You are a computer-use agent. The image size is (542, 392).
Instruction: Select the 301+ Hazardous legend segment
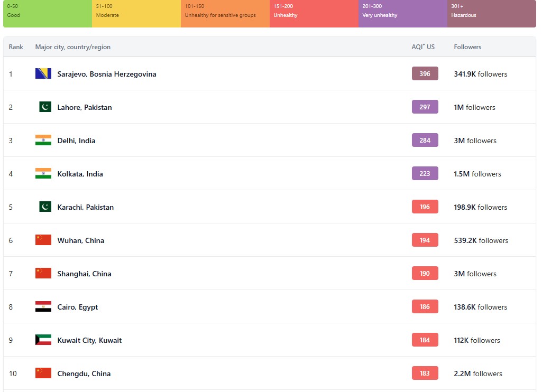(x=491, y=14)
